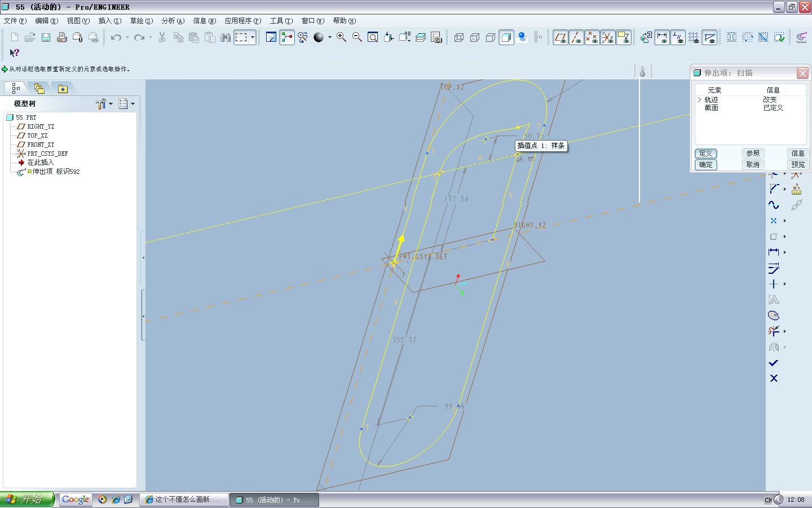The height and width of the screenshot is (508, 812).
Task: Print the model using the printer icon
Action: [62, 37]
